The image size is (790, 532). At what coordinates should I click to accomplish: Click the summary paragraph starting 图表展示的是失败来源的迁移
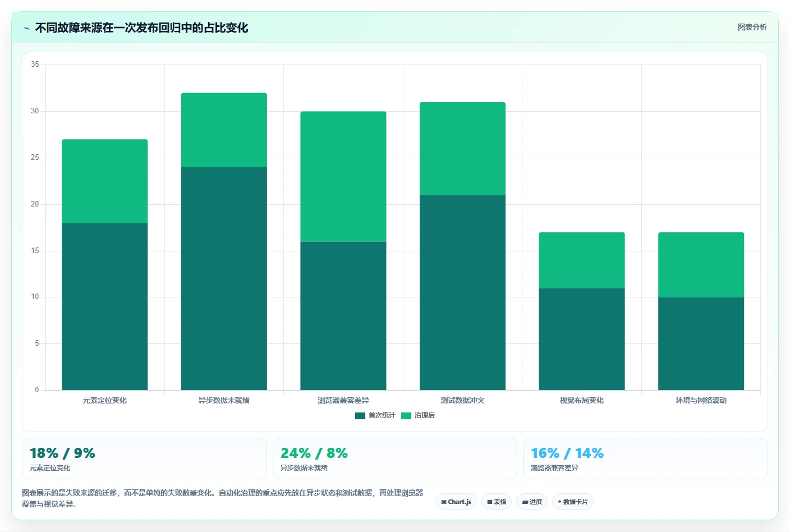tap(223, 498)
